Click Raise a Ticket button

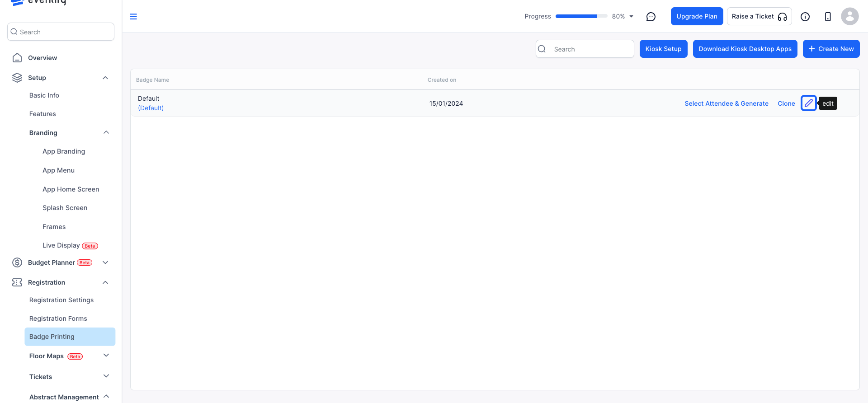759,16
